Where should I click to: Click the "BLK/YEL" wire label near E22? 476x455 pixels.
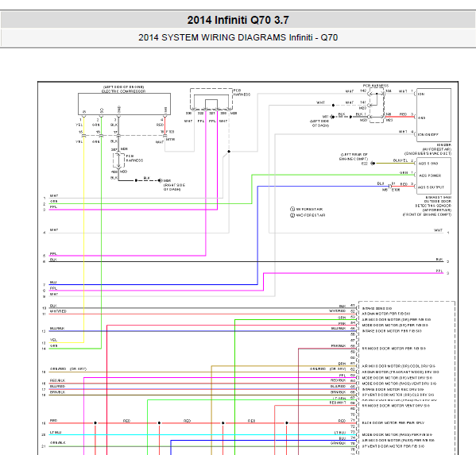400,160
